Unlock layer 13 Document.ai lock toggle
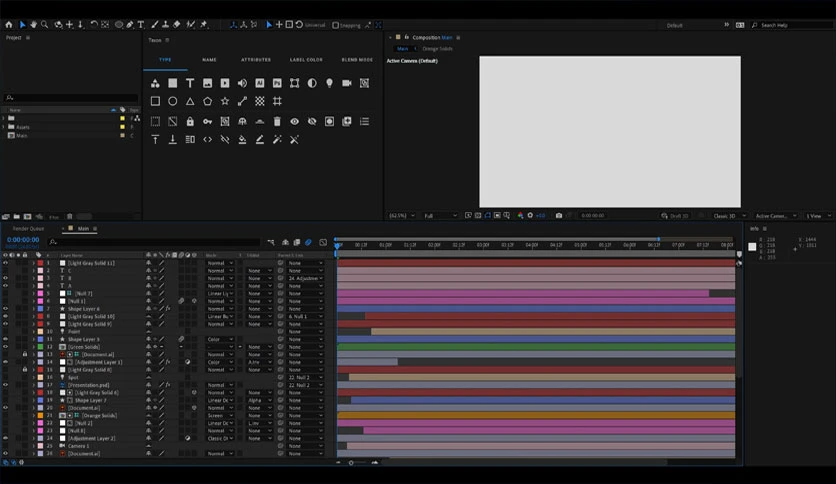This screenshot has width=836, height=484. [25, 354]
